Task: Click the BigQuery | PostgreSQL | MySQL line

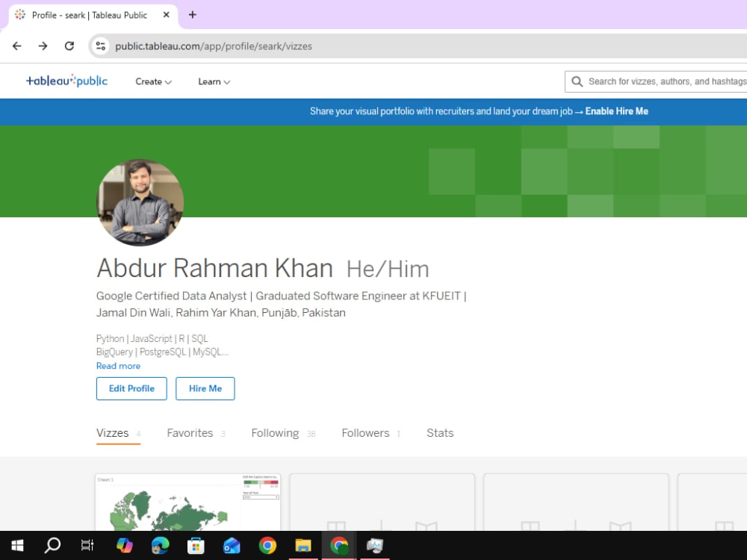Action: 162,352
